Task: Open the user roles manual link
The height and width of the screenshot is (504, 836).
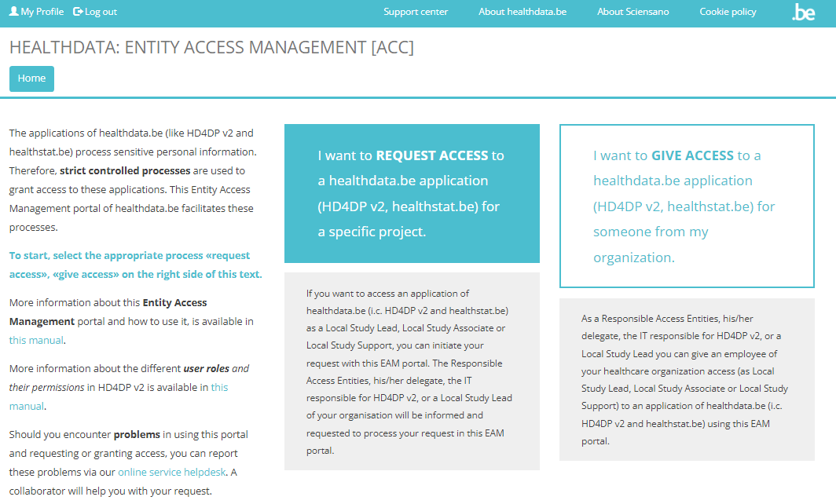Action: (x=219, y=387)
